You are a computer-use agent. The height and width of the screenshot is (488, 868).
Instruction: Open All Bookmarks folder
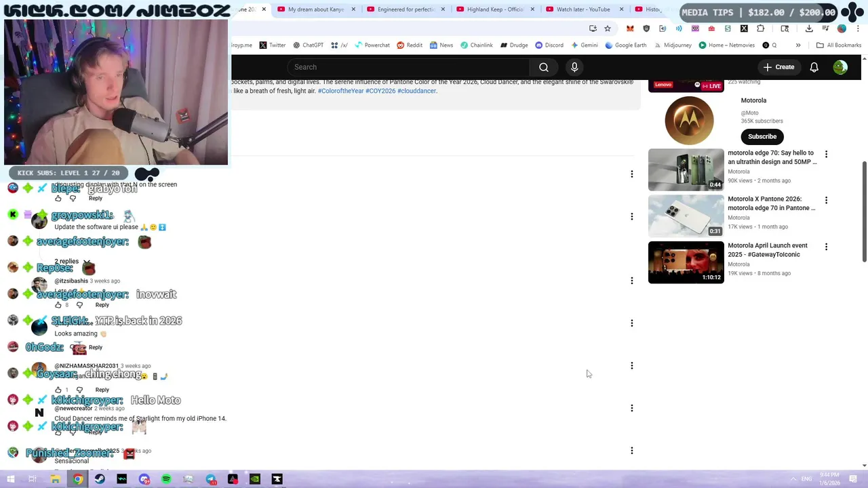click(839, 45)
